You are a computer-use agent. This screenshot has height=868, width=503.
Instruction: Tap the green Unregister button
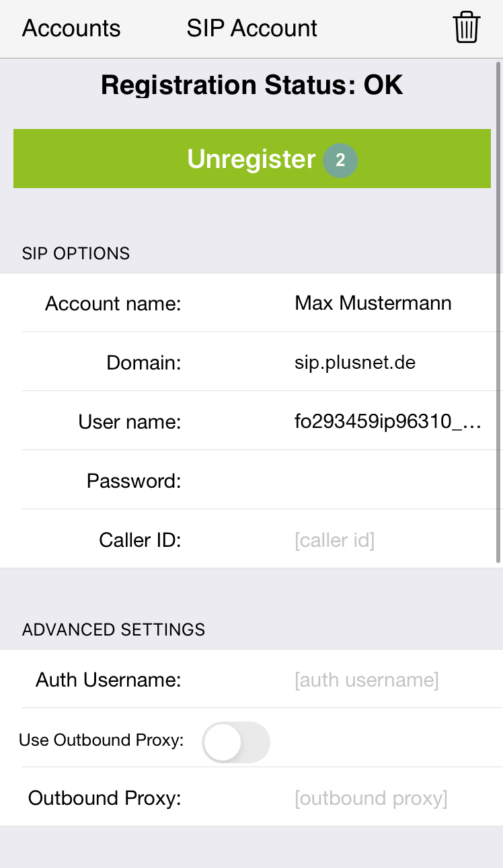252,159
